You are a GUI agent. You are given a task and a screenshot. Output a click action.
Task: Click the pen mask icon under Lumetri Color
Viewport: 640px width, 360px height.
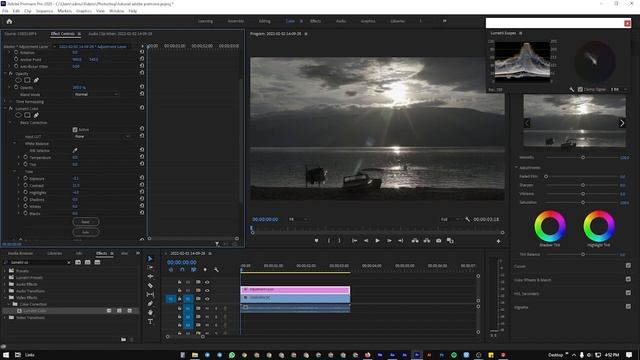(x=36, y=115)
